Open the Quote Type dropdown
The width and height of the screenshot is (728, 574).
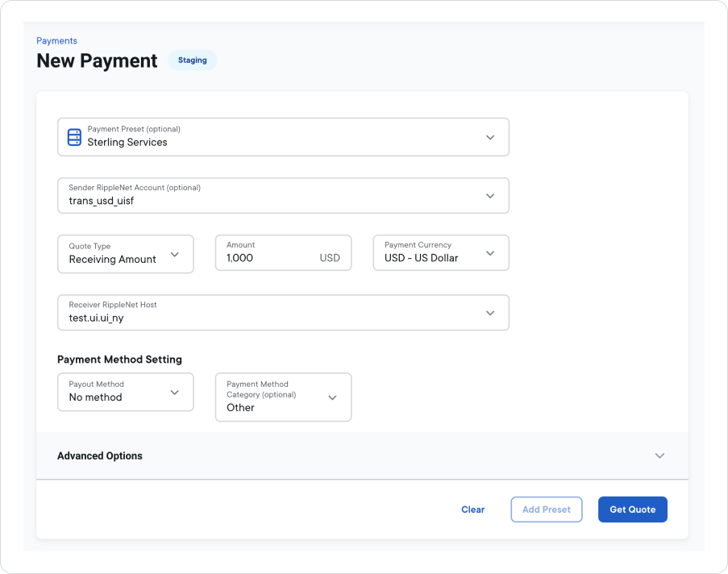(x=121, y=253)
